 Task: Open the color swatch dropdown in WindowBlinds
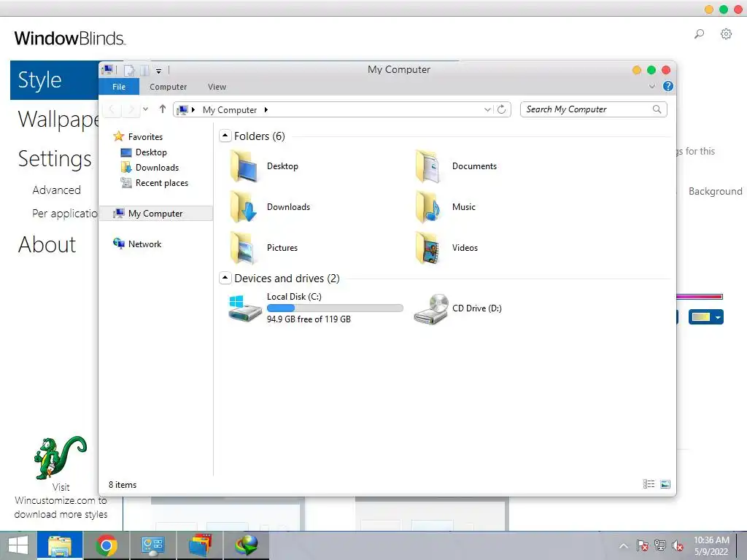pos(718,316)
